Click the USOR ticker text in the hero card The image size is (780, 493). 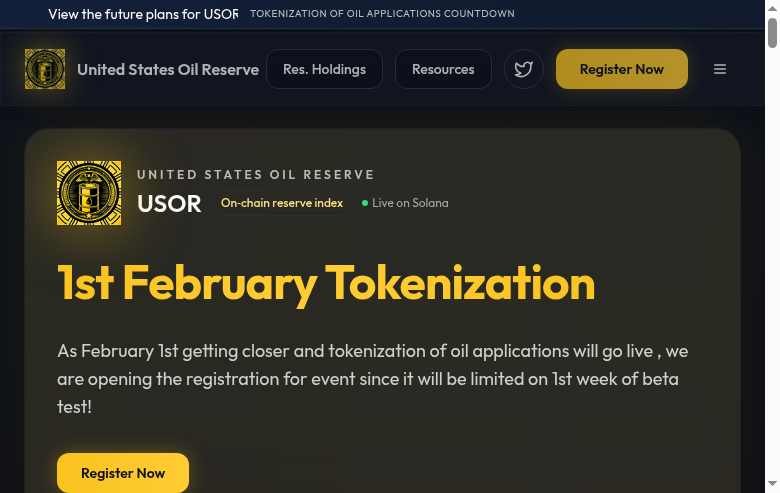[169, 203]
